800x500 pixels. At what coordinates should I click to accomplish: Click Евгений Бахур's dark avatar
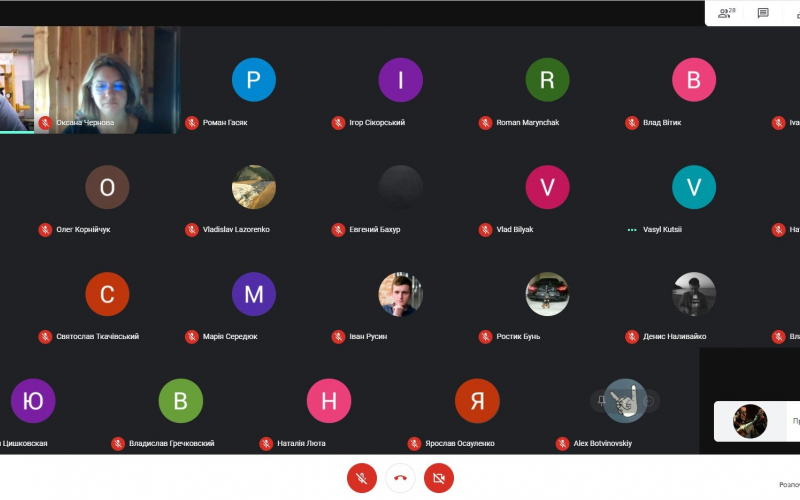click(401, 187)
